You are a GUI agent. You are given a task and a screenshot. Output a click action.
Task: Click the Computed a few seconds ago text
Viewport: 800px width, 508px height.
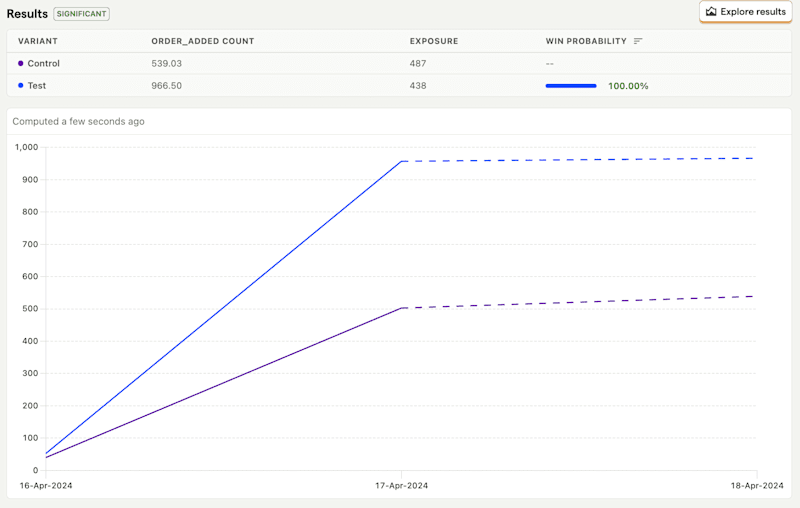(79, 121)
